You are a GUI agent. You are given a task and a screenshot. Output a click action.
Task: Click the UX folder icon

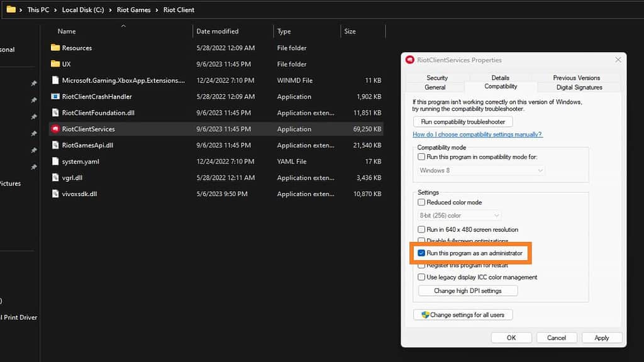pyautogui.click(x=55, y=63)
